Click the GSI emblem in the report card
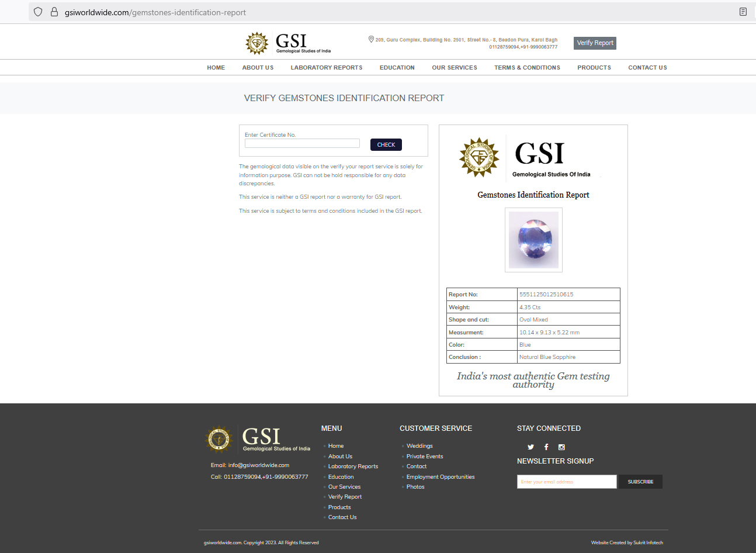 click(x=479, y=157)
